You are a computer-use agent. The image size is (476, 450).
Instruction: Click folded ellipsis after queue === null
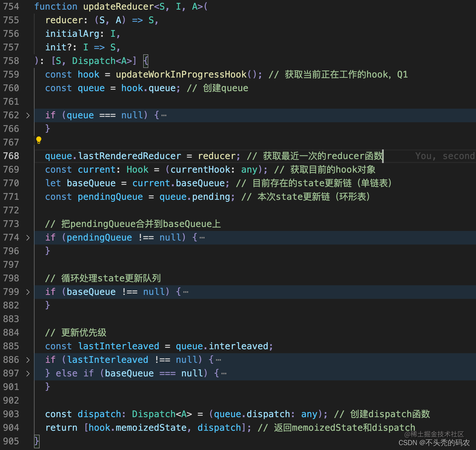(x=164, y=115)
